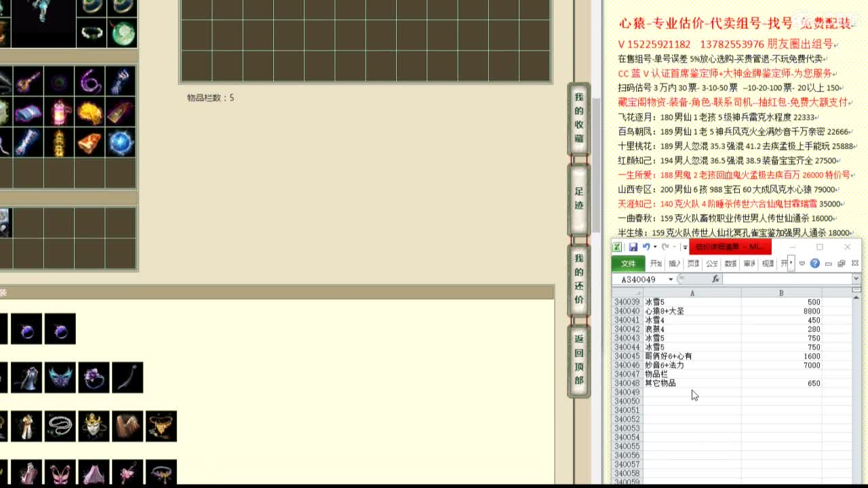This screenshot has height=488, width=868.
Task: Click the 我的收藏 side button
Action: [x=578, y=119]
